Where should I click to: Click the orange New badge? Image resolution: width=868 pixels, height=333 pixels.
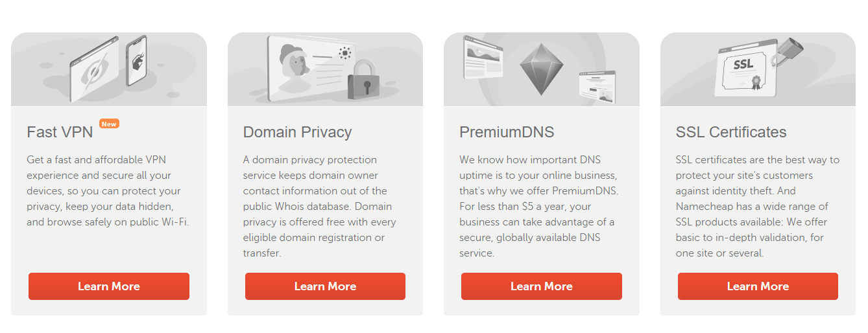(109, 124)
